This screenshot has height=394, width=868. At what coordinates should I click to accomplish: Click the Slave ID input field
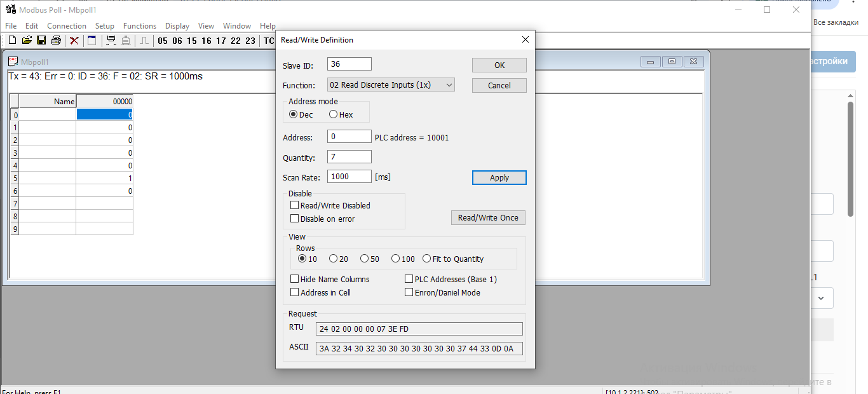(349, 64)
